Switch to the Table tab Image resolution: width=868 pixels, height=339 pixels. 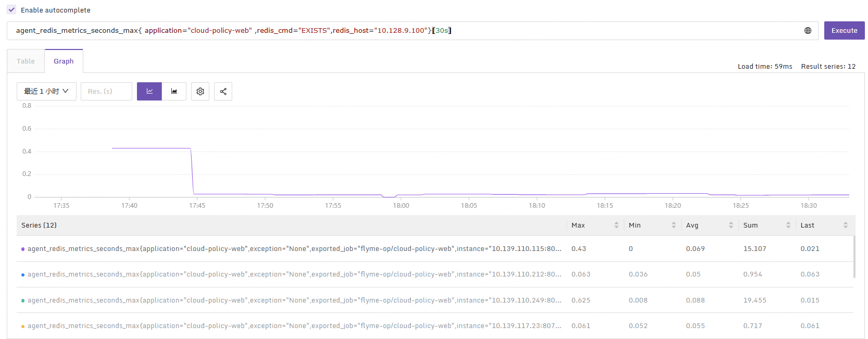coord(26,61)
